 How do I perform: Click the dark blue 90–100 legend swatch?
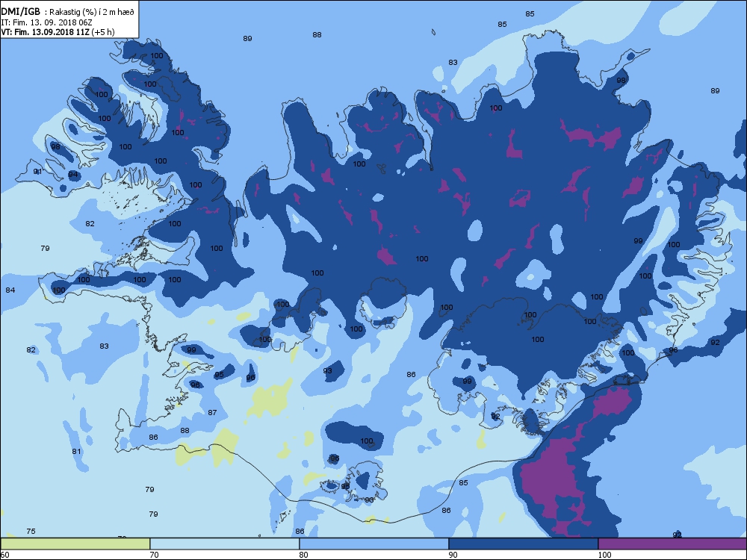point(523,544)
